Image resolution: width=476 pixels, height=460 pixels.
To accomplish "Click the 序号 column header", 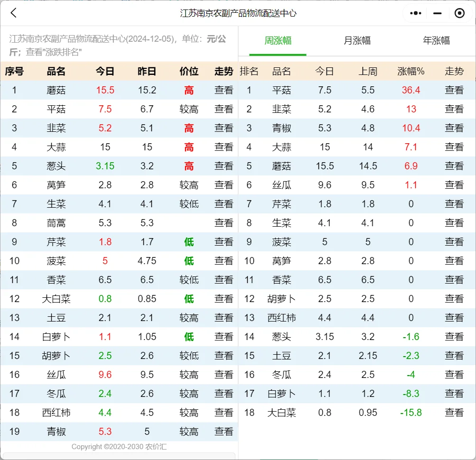I will tap(14, 71).
